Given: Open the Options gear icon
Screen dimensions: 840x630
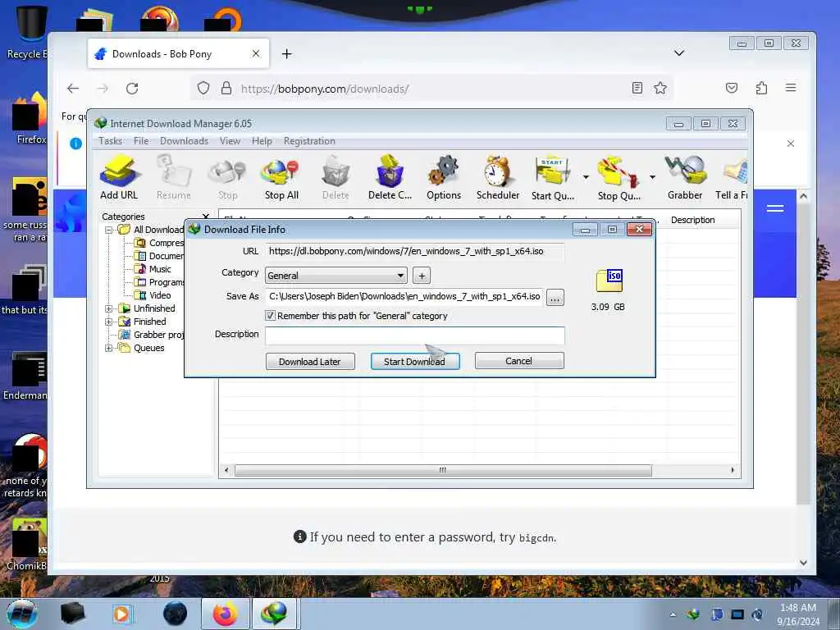Looking at the screenshot, I should click(444, 178).
